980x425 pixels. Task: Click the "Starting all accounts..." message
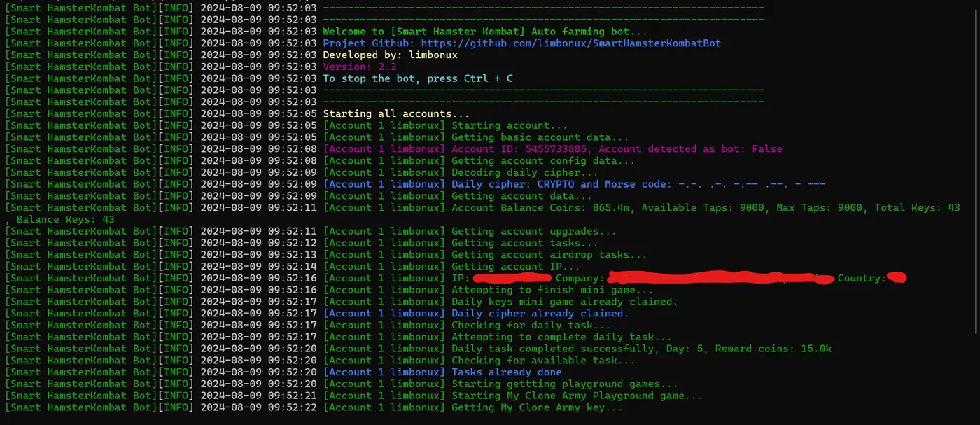(x=396, y=113)
